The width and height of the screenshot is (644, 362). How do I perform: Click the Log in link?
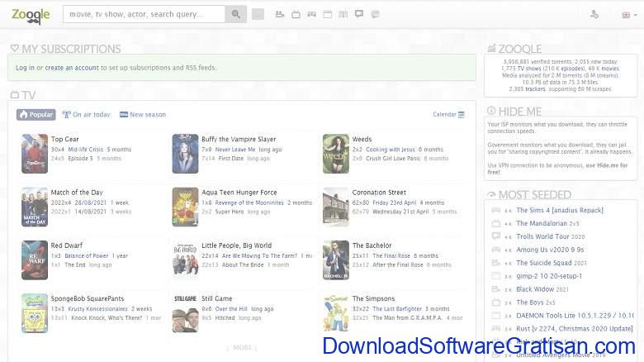coord(25,68)
